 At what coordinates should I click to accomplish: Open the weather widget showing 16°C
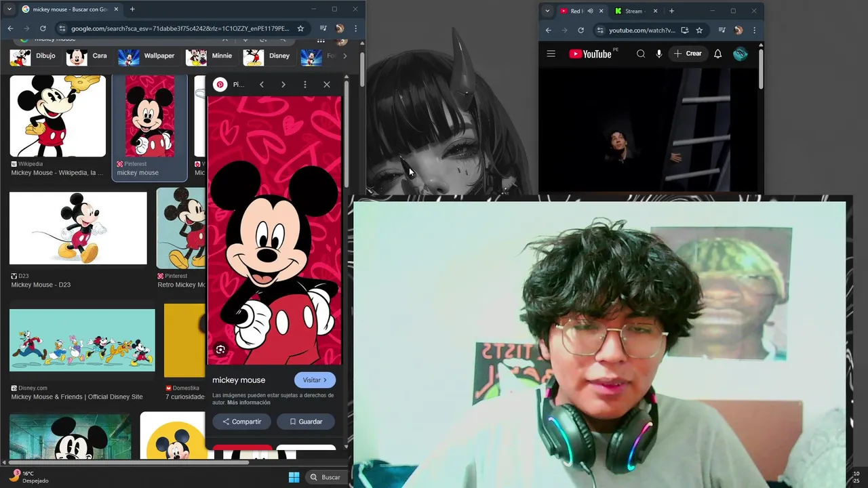click(x=28, y=477)
